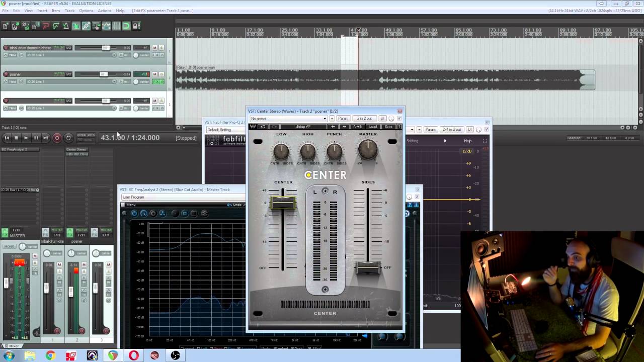Screen dimensions: 644x362
Task: Click the Redo icon in REAPER's toolbar
Action: pos(56,26)
